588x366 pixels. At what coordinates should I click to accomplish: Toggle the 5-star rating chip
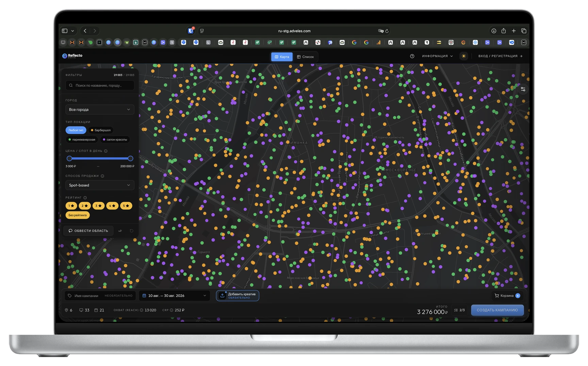pyautogui.click(x=126, y=206)
